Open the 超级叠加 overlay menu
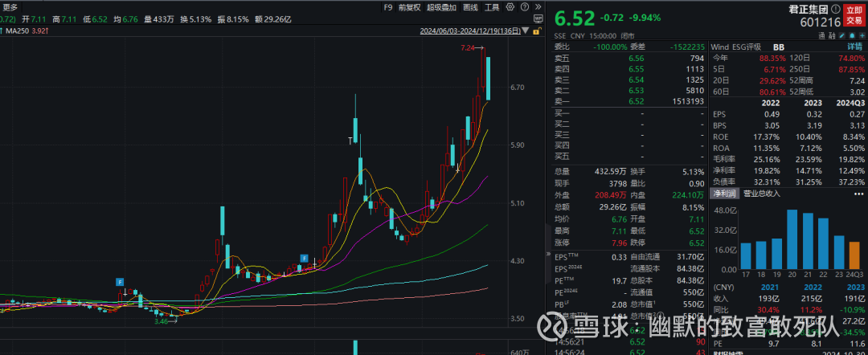Screen dimensions: 868x355 442,7
